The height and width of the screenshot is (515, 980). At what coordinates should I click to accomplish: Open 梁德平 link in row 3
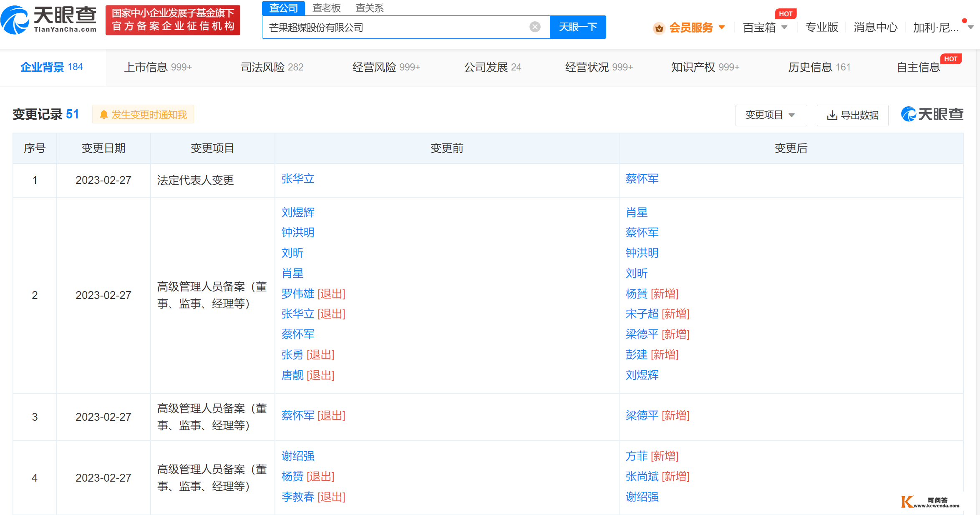click(642, 415)
